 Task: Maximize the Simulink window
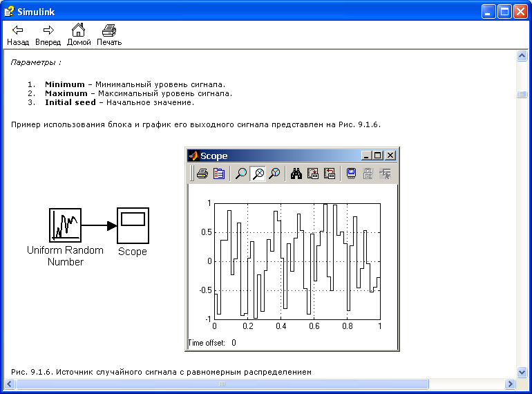click(x=504, y=12)
